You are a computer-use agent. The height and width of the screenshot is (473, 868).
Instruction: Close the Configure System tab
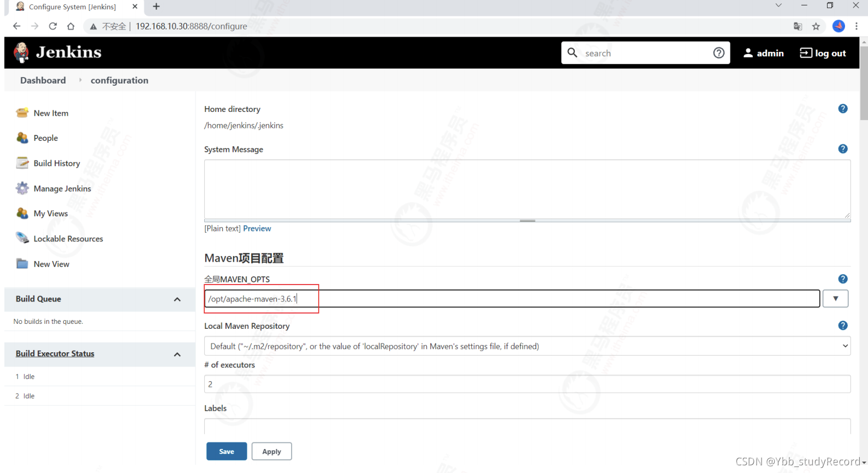click(135, 7)
